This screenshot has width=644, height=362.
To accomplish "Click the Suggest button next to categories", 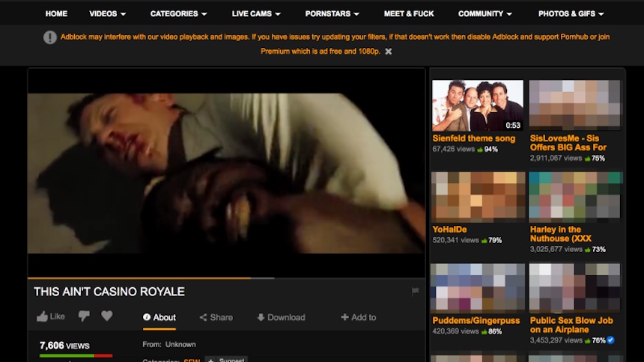I will point(226,360).
